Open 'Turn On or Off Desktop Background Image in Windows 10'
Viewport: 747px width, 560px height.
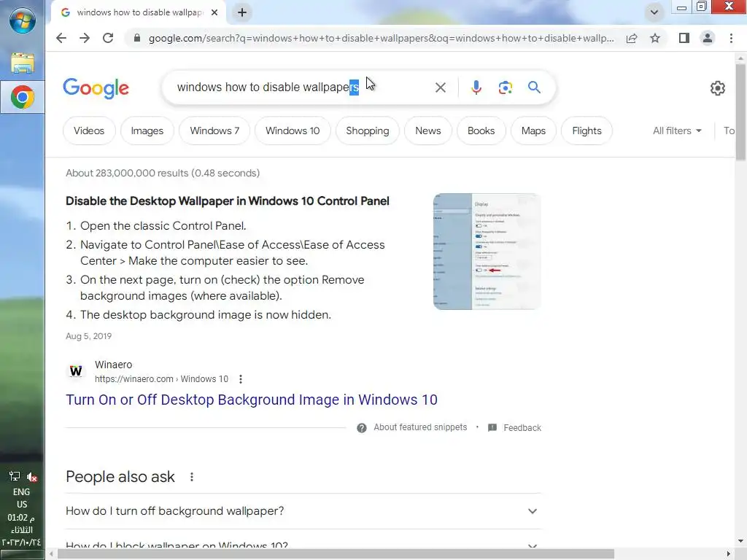tap(252, 400)
